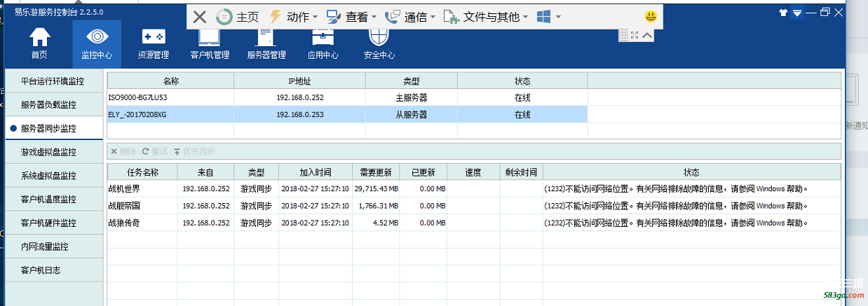This screenshot has height=306, width=868.
Task: Click the 删除 delete button
Action: click(x=123, y=151)
